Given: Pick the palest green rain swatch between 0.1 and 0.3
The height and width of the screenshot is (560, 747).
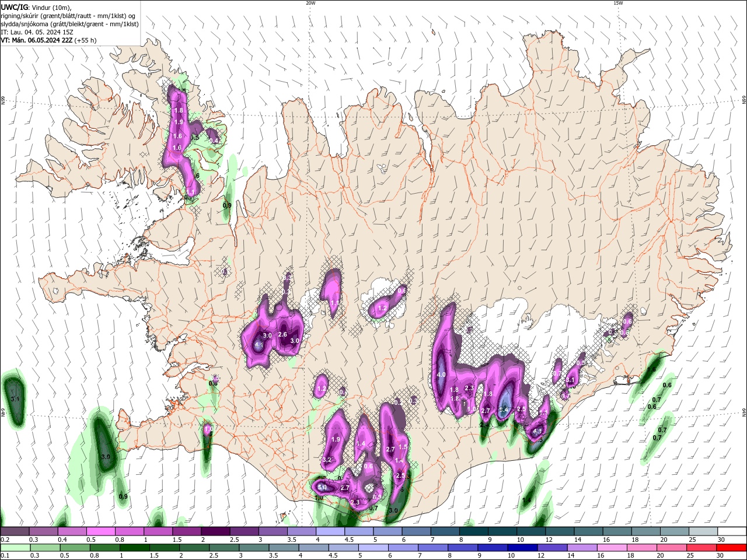Looking at the screenshot, I should point(15,548).
